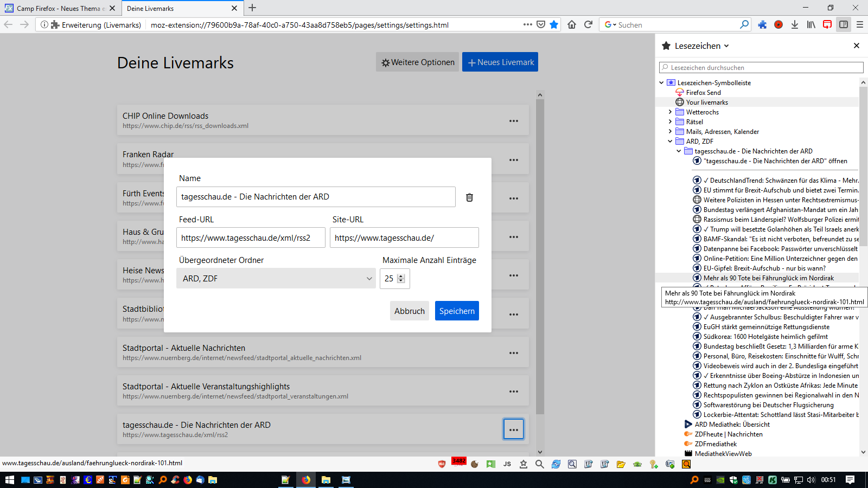Click the bookmark star in address bar
The width and height of the screenshot is (868, 488).
[x=554, y=24]
